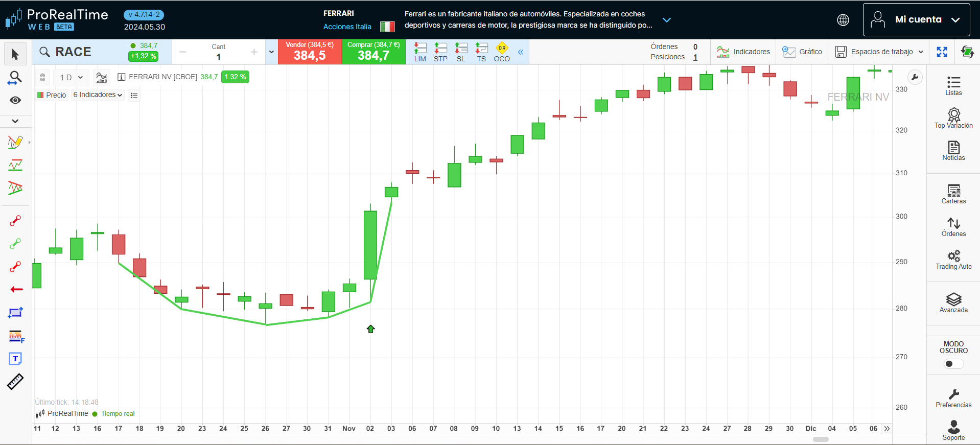Click the refresh platform icon at top right
The width and height of the screenshot is (980, 445).
tap(967, 52)
